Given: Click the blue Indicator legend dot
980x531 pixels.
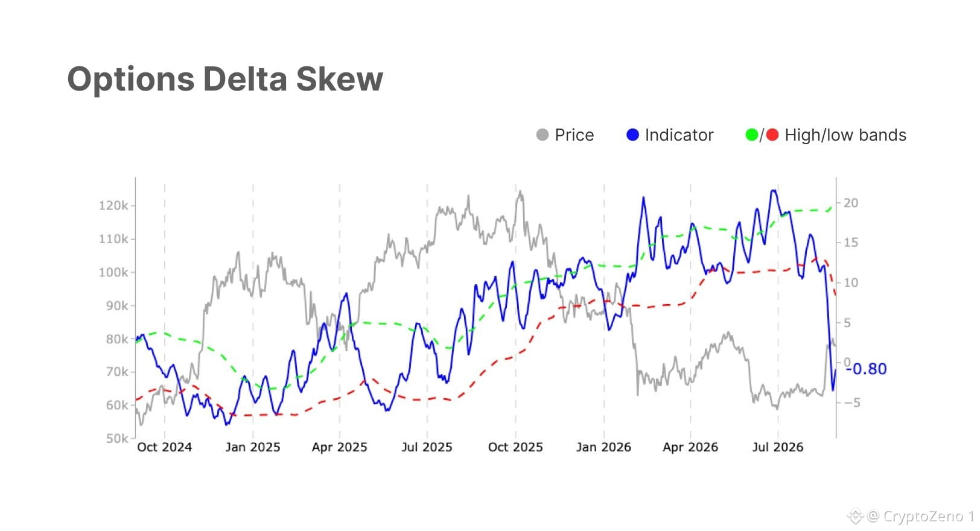Looking at the screenshot, I should point(632,135).
